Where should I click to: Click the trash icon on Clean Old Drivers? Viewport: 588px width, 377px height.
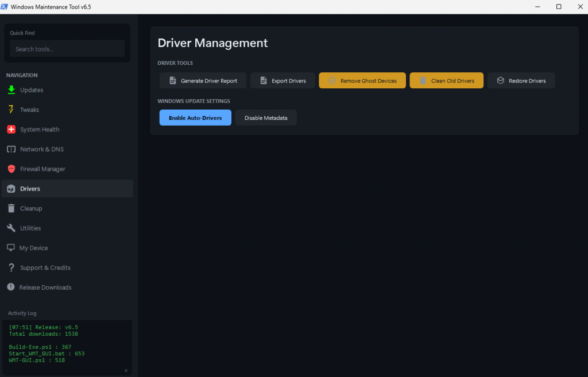[x=423, y=80]
